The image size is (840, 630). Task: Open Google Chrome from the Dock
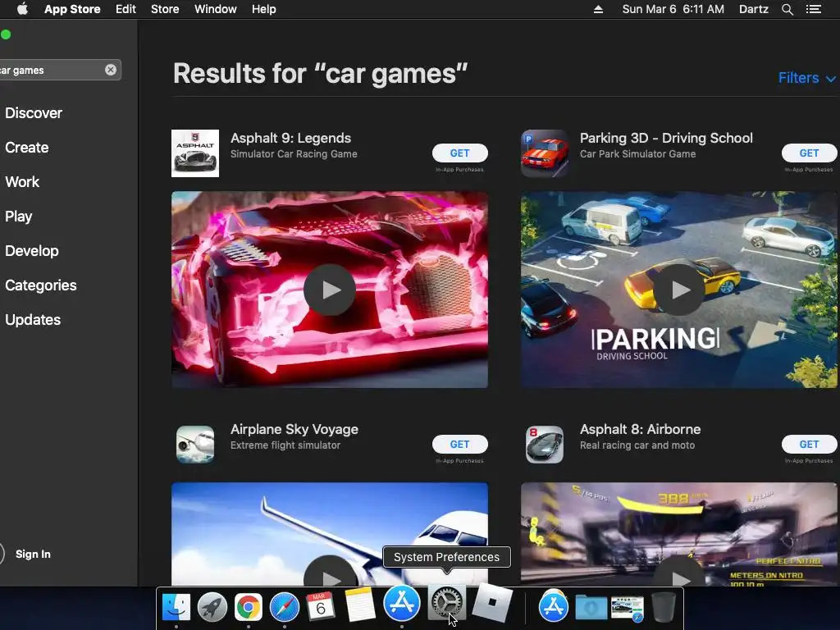[x=248, y=606]
